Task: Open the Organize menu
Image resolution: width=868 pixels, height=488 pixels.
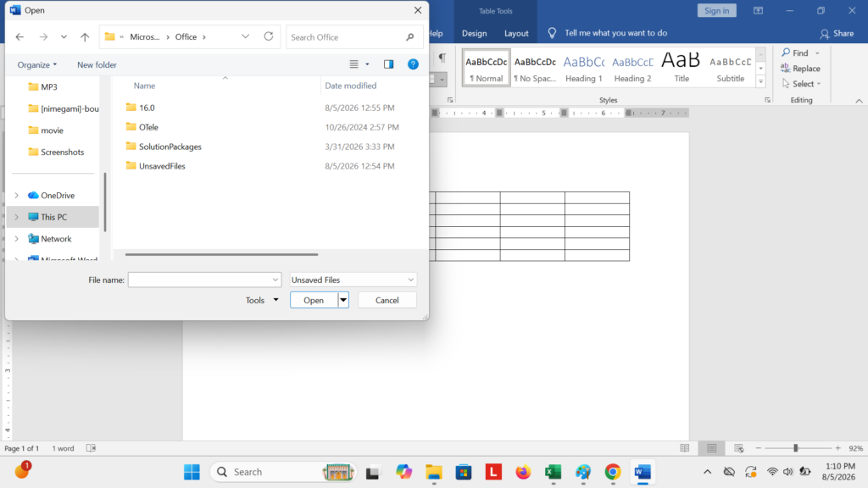Action: pos(37,64)
